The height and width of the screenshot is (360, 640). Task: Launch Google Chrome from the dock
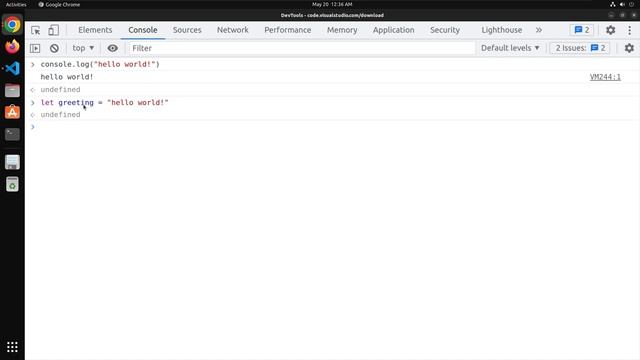click(x=12, y=25)
